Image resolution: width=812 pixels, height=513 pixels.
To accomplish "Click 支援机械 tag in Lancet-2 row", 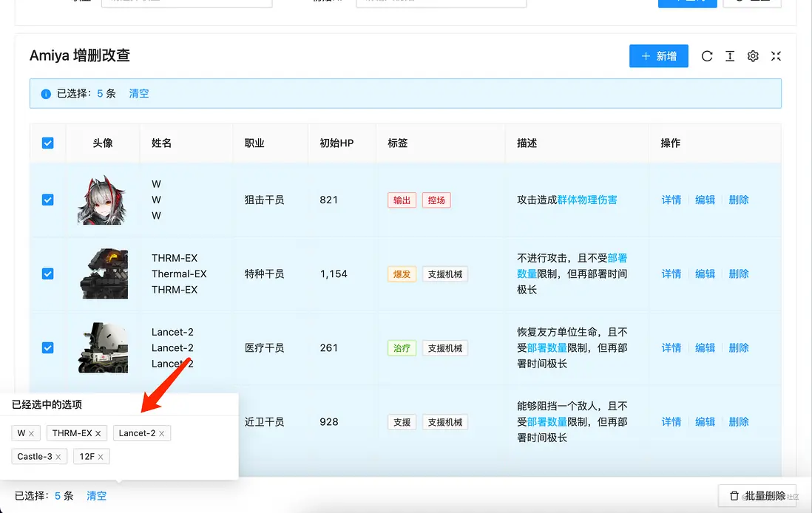I will (x=445, y=348).
